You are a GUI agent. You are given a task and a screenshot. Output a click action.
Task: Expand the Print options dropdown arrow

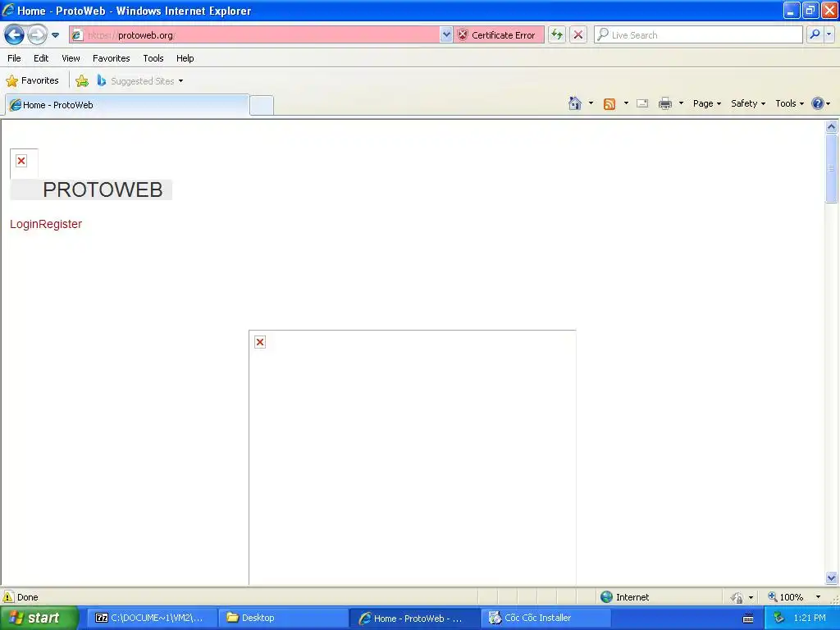coord(681,103)
